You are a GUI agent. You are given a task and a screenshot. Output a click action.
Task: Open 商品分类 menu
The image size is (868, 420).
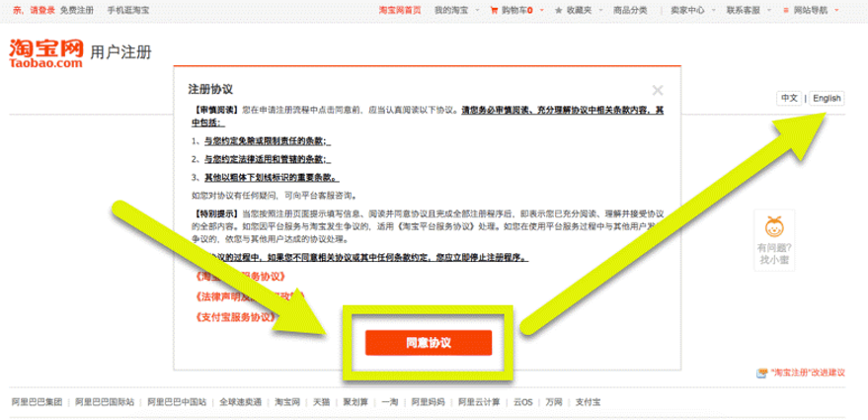630,10
